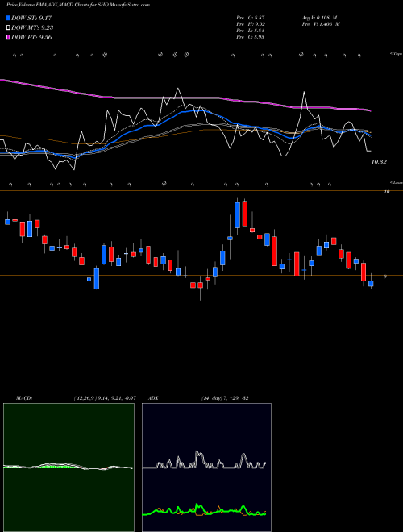403x532 pixels.
Task: Click the MACD panel heading label
Action: (24, 398)
